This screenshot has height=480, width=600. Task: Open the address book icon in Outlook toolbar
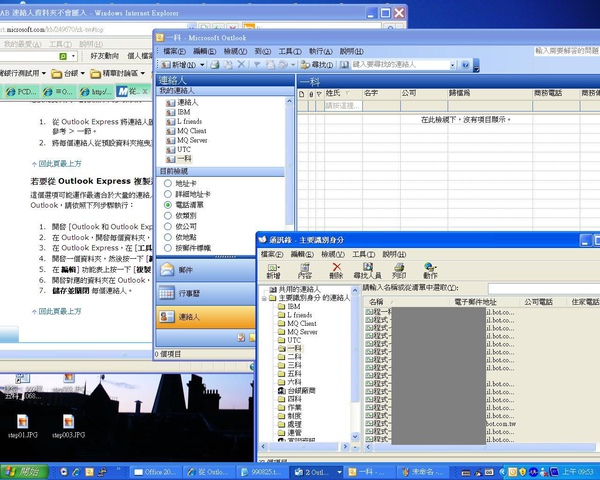[x=344, y=65]
